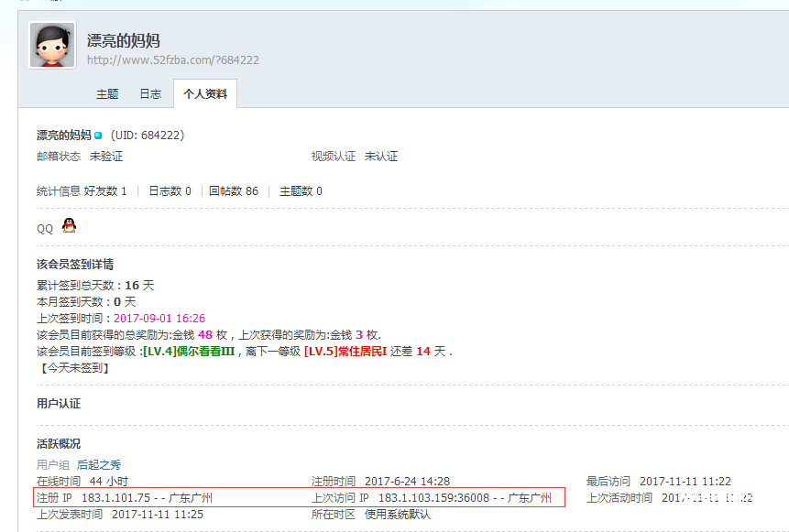Click the blue online status icon beside username
Screen dimensions: 789x532
click(98, 136)
